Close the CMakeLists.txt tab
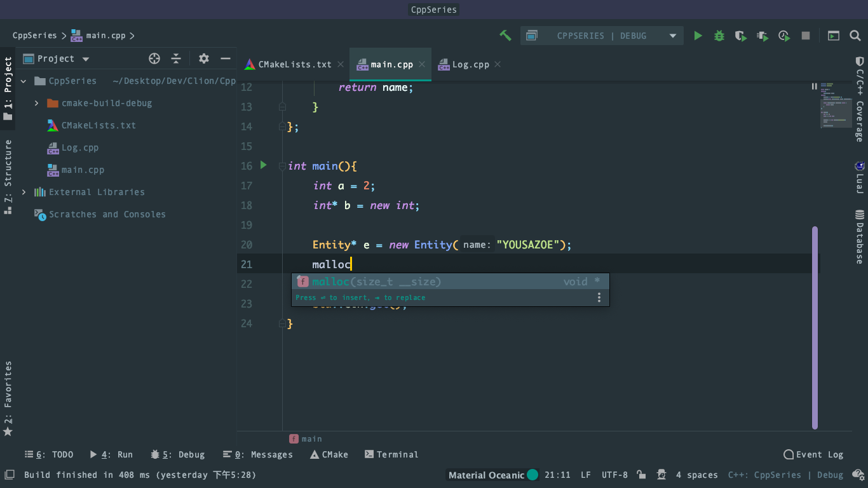The width and height of the screenshot is (868, 488). tap(341, 64)
